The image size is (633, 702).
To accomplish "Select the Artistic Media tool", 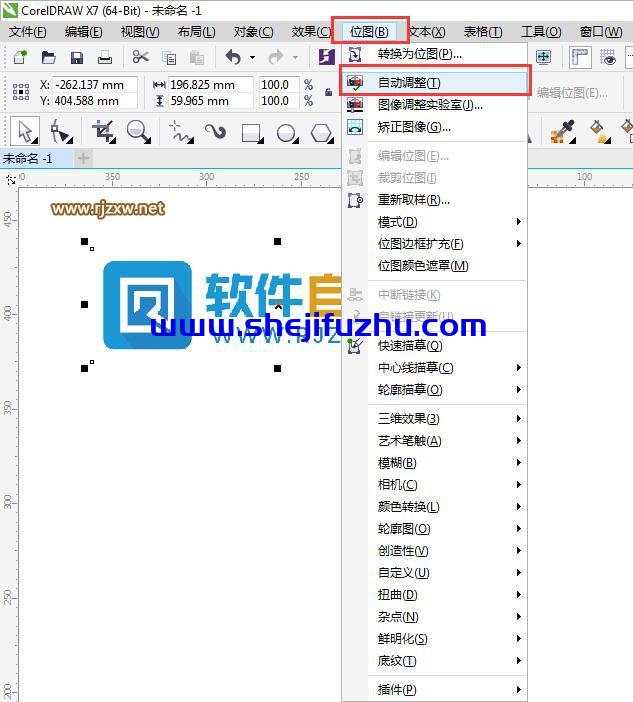I will coord(215,132).
